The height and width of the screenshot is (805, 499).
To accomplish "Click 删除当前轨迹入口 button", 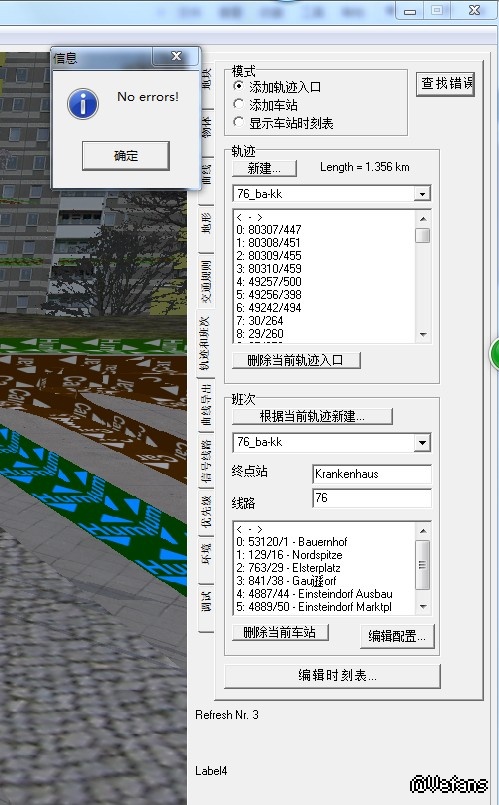I will [x=296, y=360].
